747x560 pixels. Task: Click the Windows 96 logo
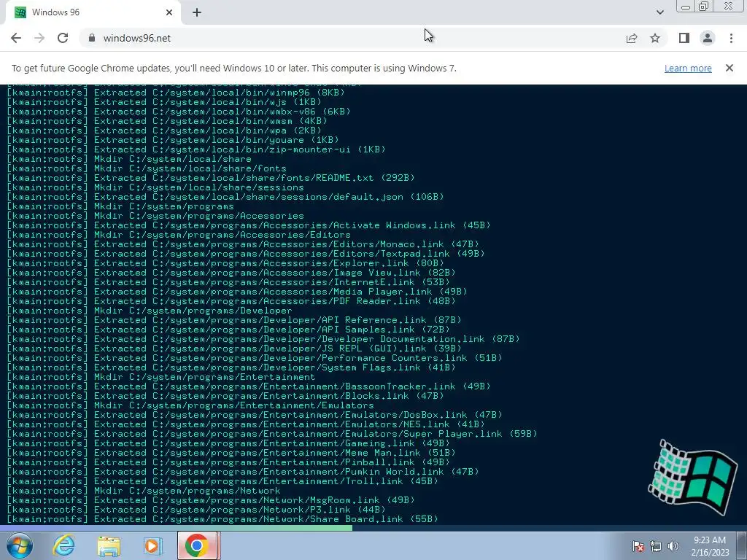[x=692, y=477]
